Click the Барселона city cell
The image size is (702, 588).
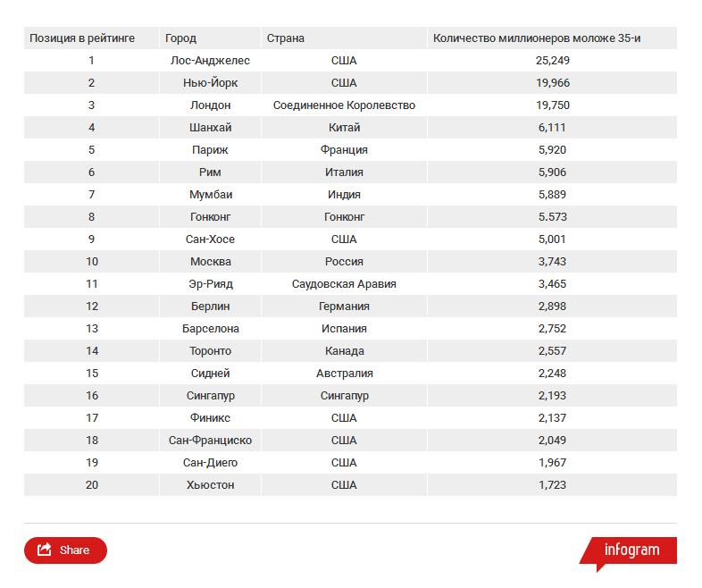210,329
